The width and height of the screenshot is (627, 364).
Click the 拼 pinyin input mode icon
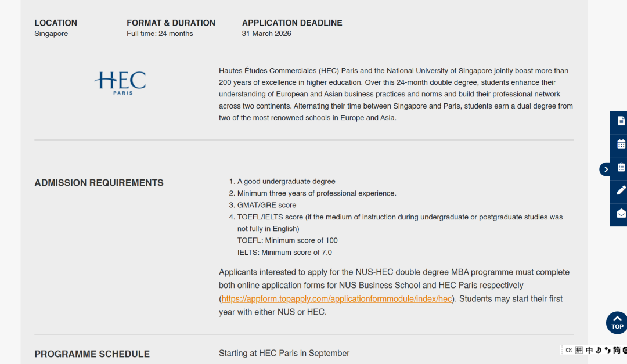[579, 350]
